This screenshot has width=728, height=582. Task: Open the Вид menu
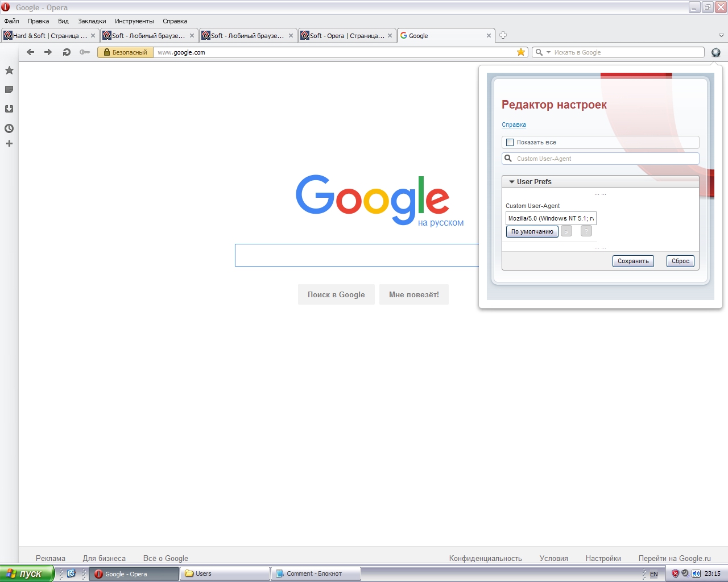tap(63, 21)
